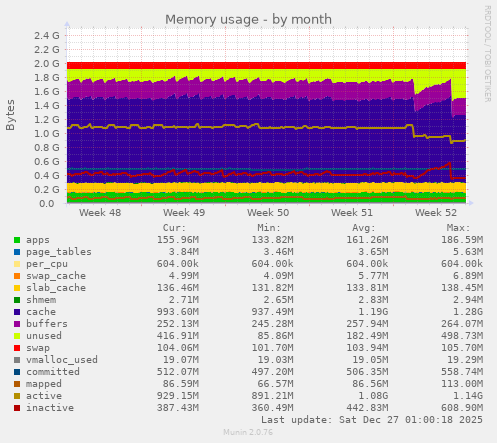Click the Week 52 axis label
The image size is (497, 443).
436,213
